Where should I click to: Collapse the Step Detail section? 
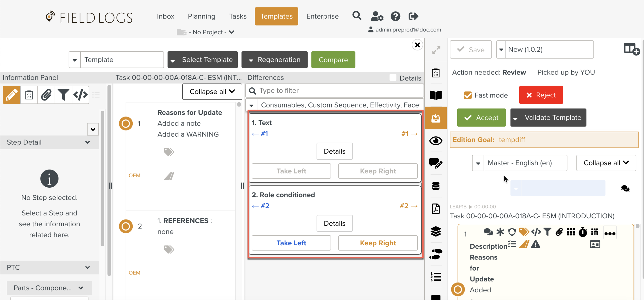coord(88,142)
